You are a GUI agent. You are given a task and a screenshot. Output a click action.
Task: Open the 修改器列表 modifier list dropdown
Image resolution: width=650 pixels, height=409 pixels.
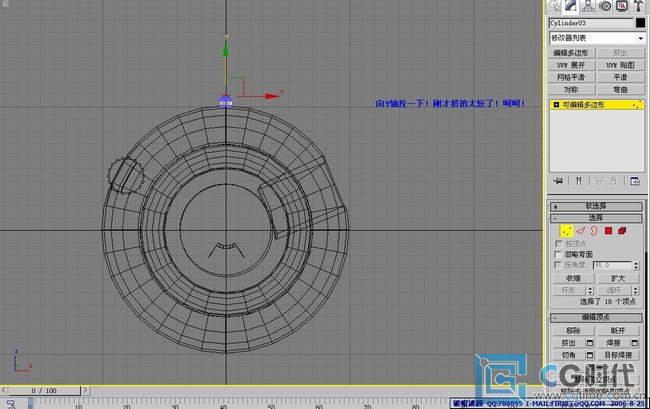tap(597, 38)
